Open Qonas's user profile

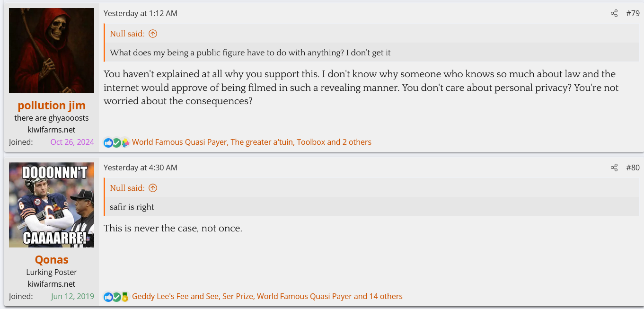(52, 259)
